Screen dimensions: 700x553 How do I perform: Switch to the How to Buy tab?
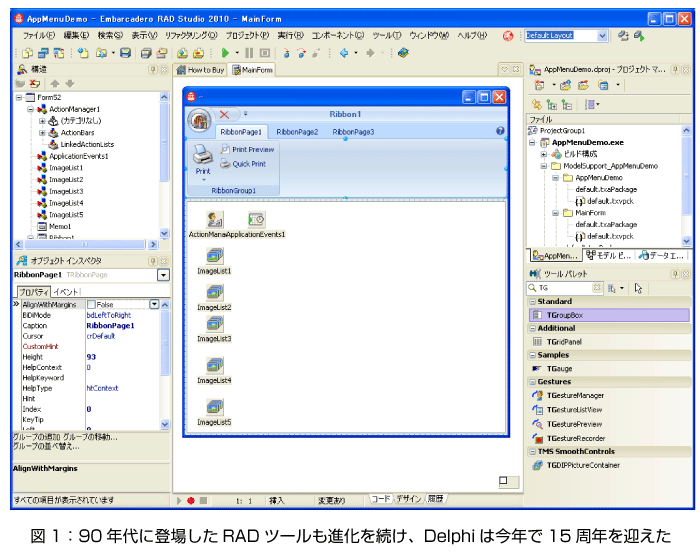pyautogui.click(x=200, y=70)
